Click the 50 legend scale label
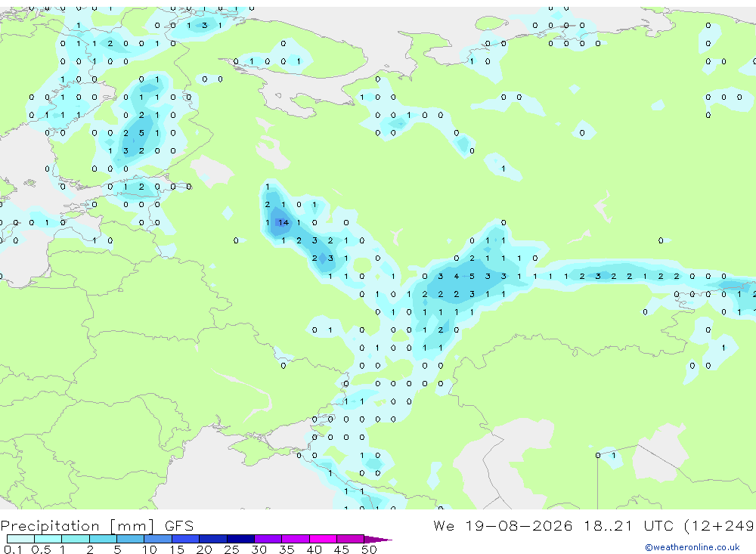Image resolution: width=756 pixels, height=554 pixels. tap(369, 549)
